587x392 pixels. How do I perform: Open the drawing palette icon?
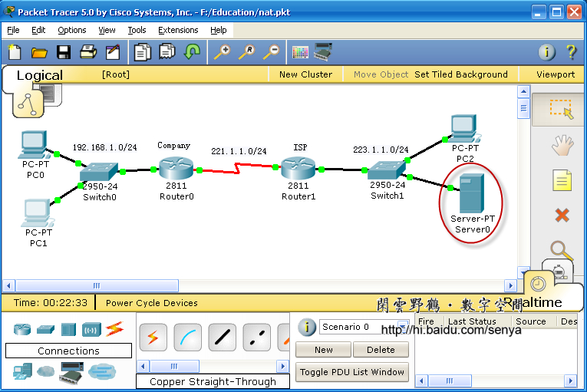(300, 52)
